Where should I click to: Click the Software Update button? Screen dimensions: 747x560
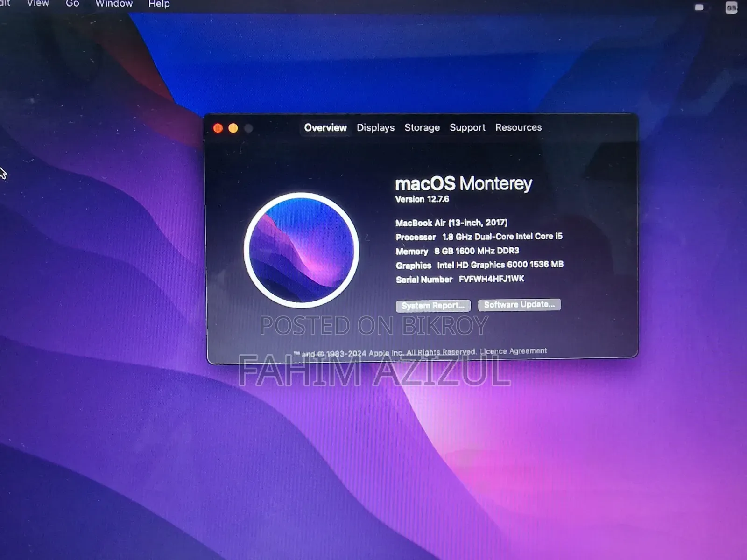pyautogui.click(x=519, y=305)
